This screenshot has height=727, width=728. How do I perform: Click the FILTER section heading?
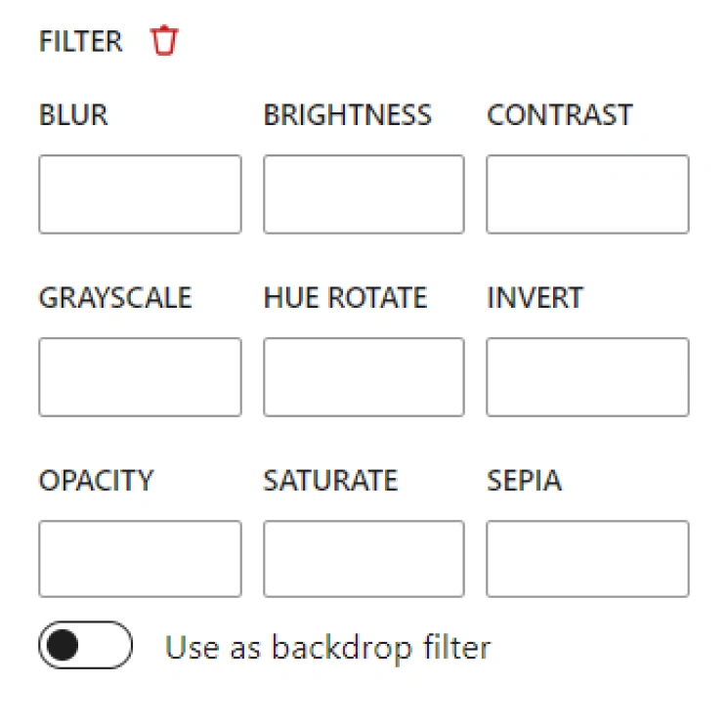point(81,41)
